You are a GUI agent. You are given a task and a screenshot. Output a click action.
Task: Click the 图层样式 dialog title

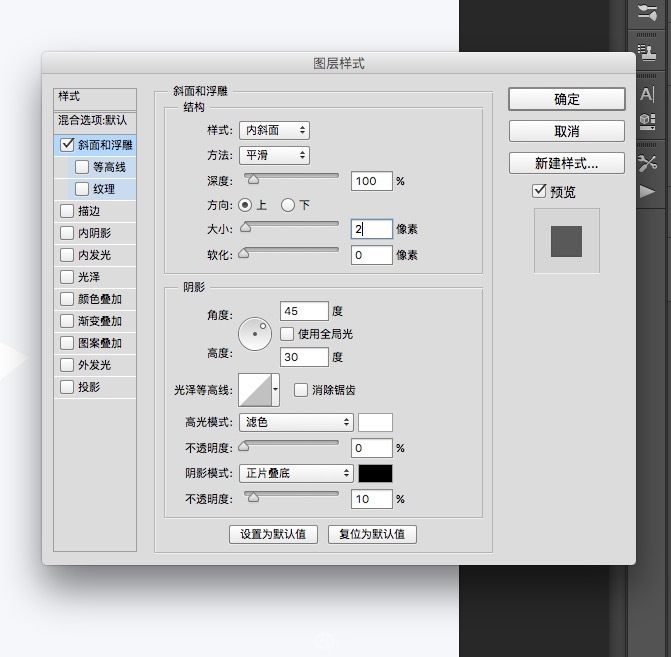point(339,63)
